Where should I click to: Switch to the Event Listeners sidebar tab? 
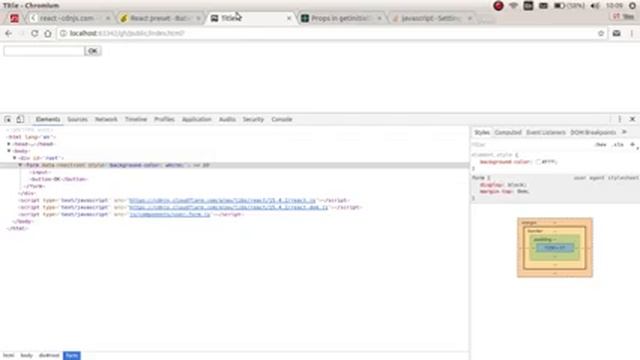point(546,132)
